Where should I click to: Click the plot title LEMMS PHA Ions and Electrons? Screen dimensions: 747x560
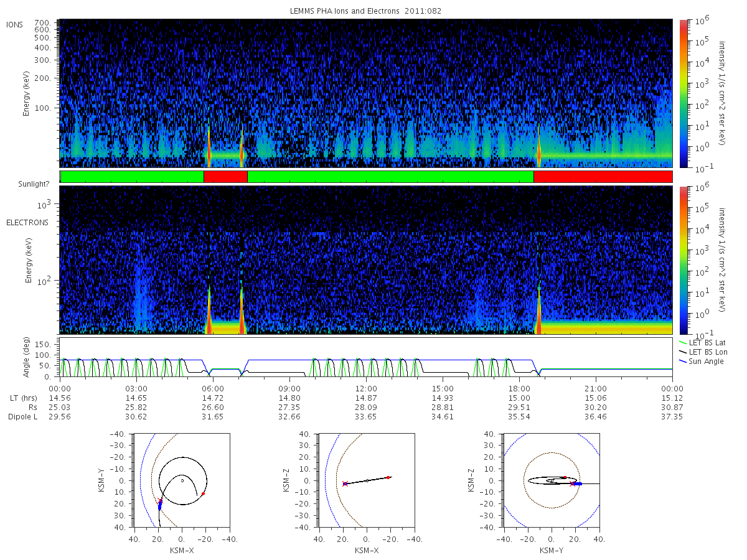tap(366, 11)
